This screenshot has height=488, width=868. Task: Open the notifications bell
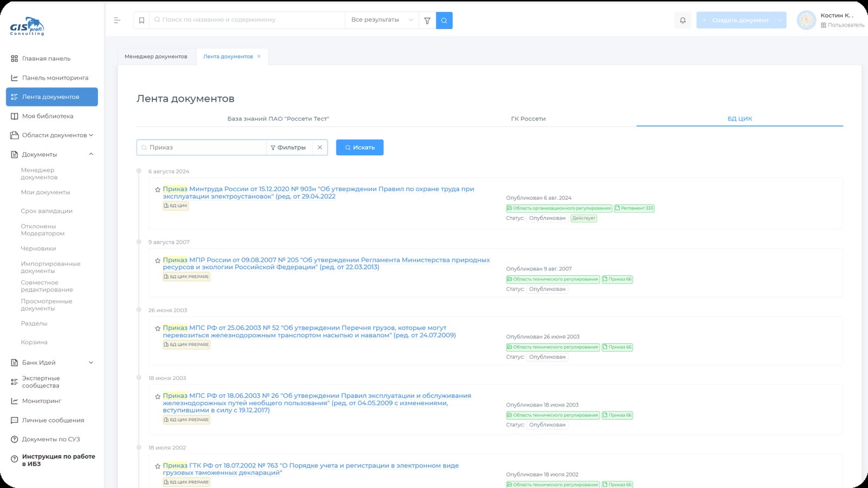[683, 20]
